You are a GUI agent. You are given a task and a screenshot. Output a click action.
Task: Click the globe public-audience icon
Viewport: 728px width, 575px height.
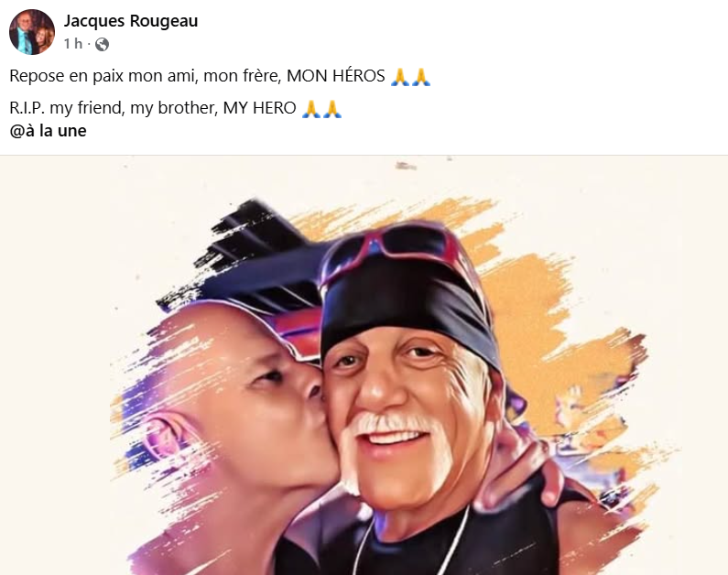click(103, 44)
